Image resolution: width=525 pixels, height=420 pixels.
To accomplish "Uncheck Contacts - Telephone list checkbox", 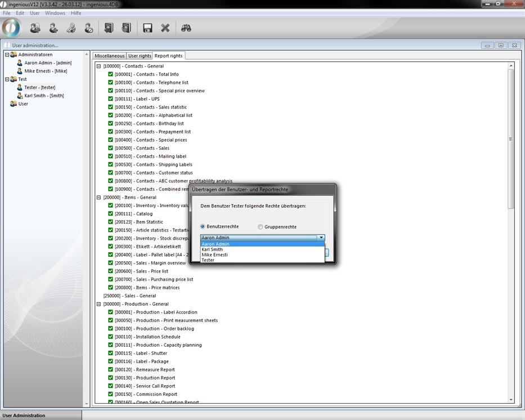I will click(111, 82).
